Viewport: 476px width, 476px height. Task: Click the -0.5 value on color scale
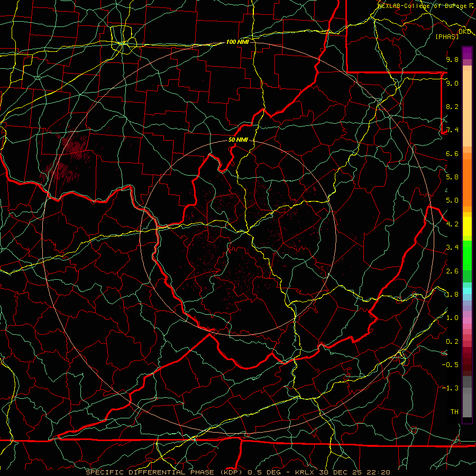(x=450, y=365)
